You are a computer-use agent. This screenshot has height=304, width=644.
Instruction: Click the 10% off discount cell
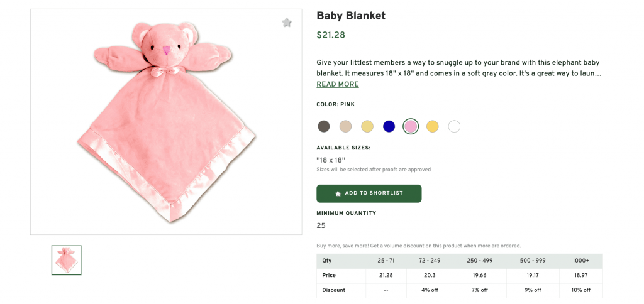point(581,290)
